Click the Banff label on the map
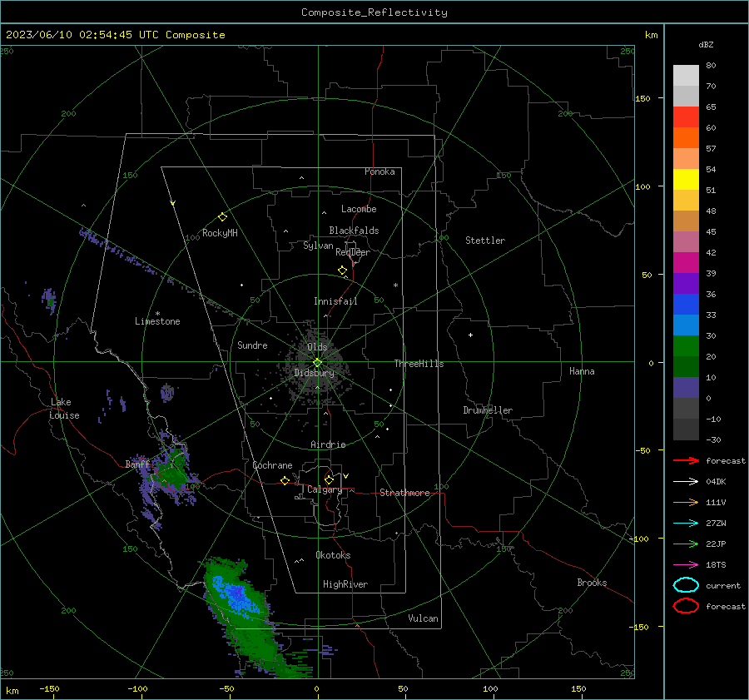The height and width of the screenshot is (700, 749). click(137, 464)
